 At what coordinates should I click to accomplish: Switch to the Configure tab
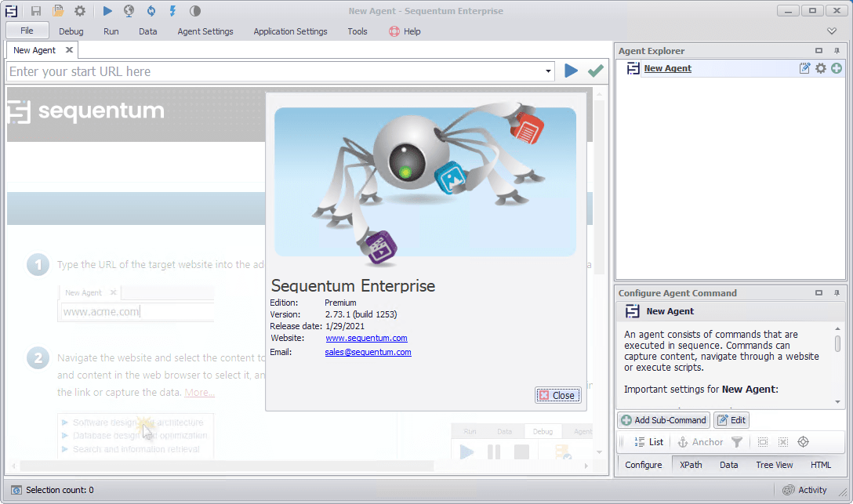point(644,465)
